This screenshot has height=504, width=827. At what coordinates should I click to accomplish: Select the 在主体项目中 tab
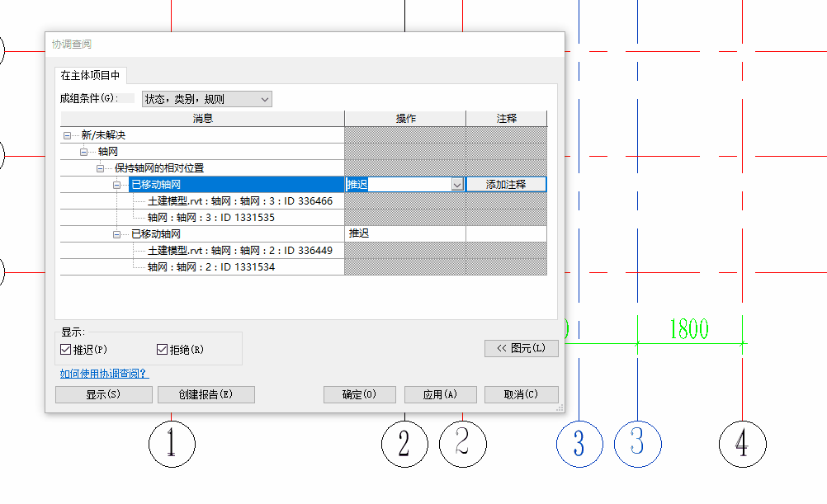point(90,75)
